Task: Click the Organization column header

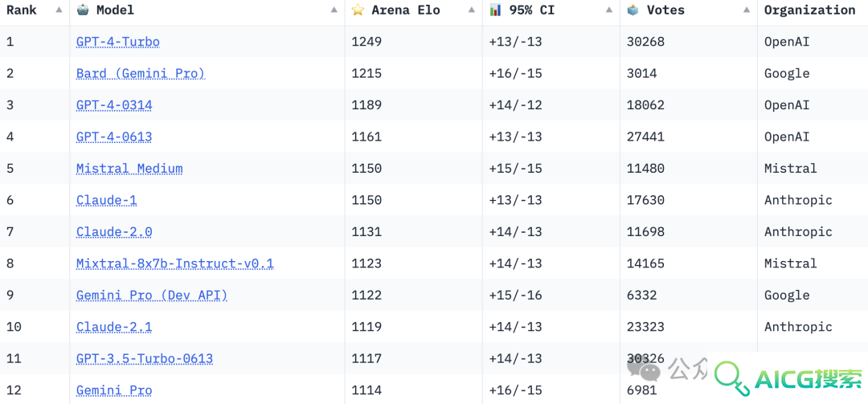Action: [x=810, y=10]
